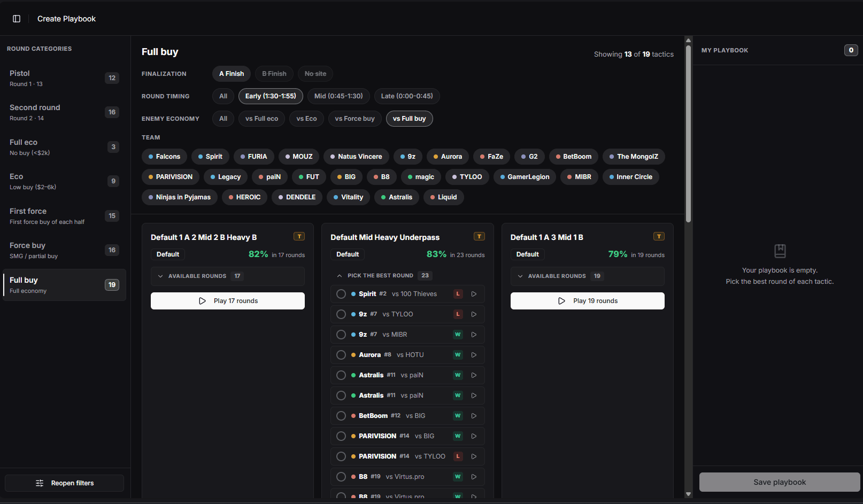Open the First force category
Screen dimensions: 863x504
pyautogui.click(x=65, y=216)
